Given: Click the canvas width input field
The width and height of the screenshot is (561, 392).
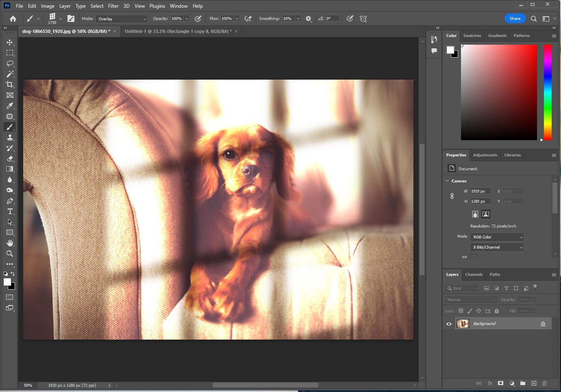Looking at the screenshot, I should 481,191.
